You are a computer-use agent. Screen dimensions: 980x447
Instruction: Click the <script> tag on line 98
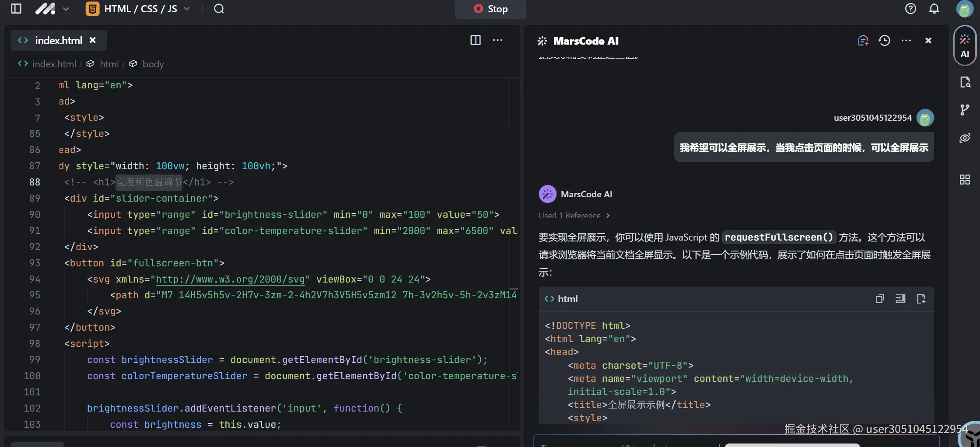(x=87, y=344)
